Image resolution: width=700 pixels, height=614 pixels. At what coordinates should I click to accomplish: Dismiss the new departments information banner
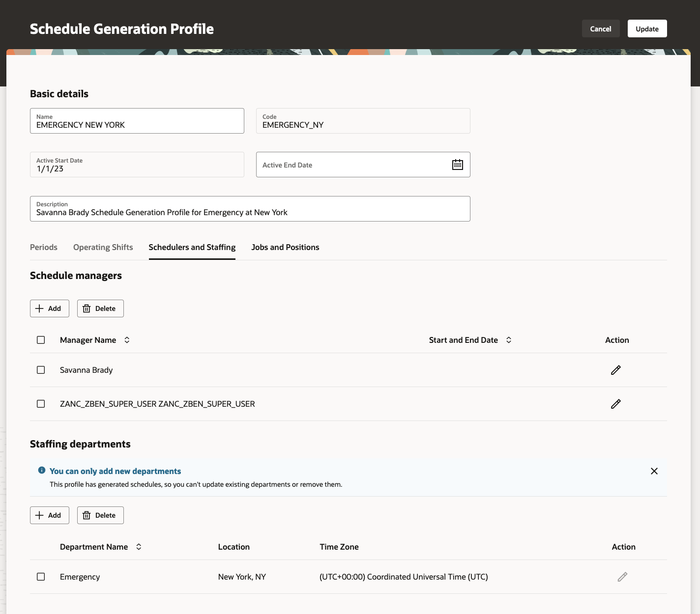(x=654, y=471)
